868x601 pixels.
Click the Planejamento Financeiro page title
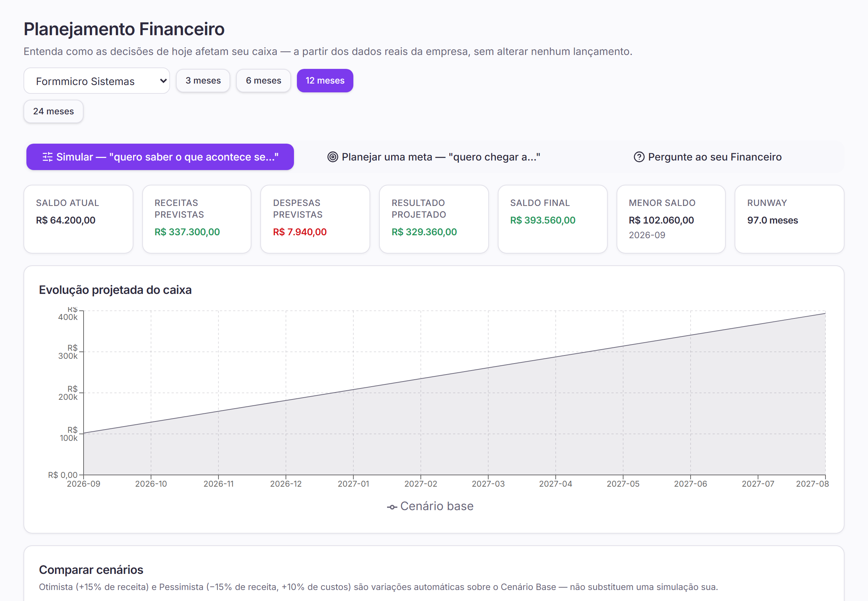pos(124,29)
